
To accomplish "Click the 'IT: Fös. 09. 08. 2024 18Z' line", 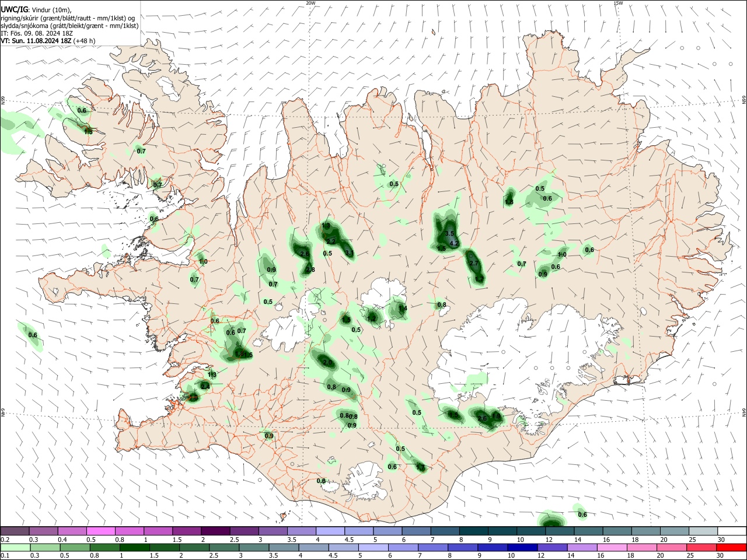I will [x=36, y=33].
